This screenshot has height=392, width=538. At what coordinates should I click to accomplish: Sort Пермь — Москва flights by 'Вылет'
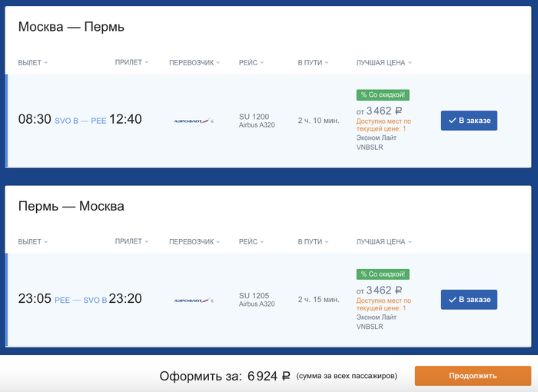[x=33, y=241]
